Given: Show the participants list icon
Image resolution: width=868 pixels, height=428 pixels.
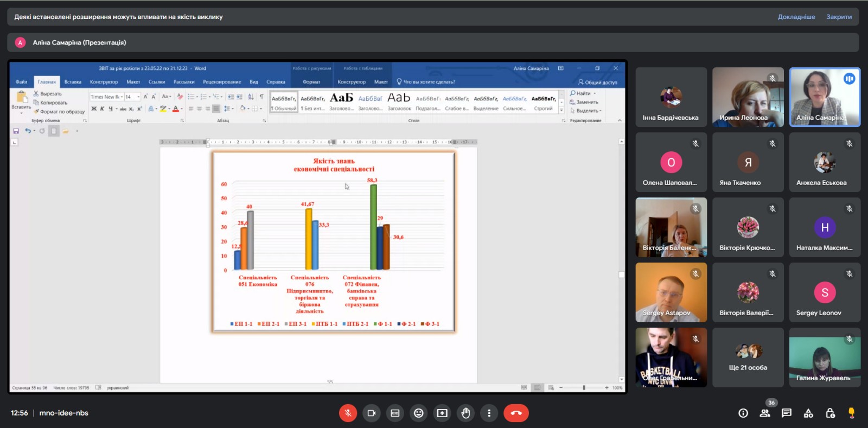Looking at the screenshot, I should tap(765, 413).
